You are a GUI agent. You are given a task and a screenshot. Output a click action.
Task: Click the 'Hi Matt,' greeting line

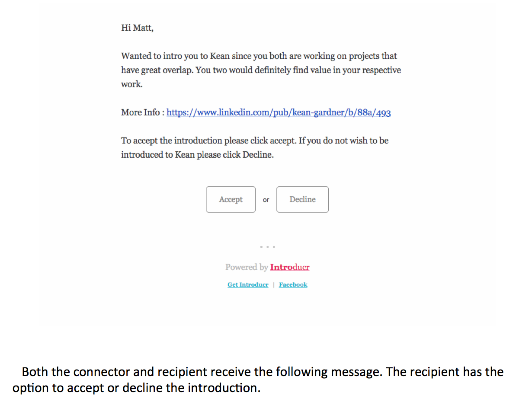pyautogui.click(x=137, y=28)
